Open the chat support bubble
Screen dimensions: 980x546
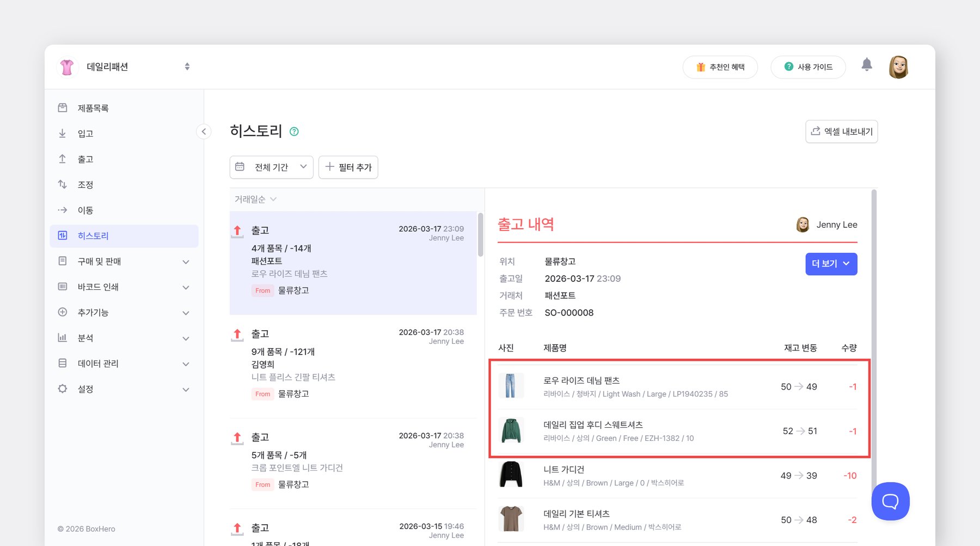click(x=890, y=501)
